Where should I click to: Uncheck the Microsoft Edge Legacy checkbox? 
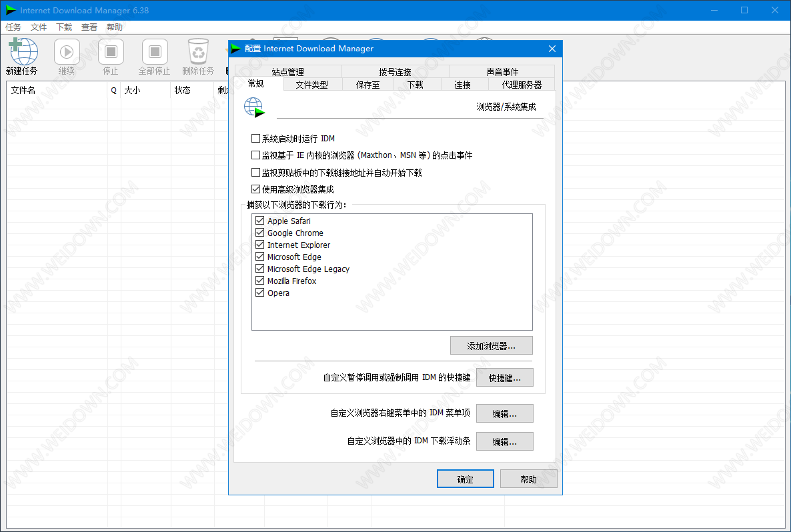pyautogui.click(x=260, y=269)
